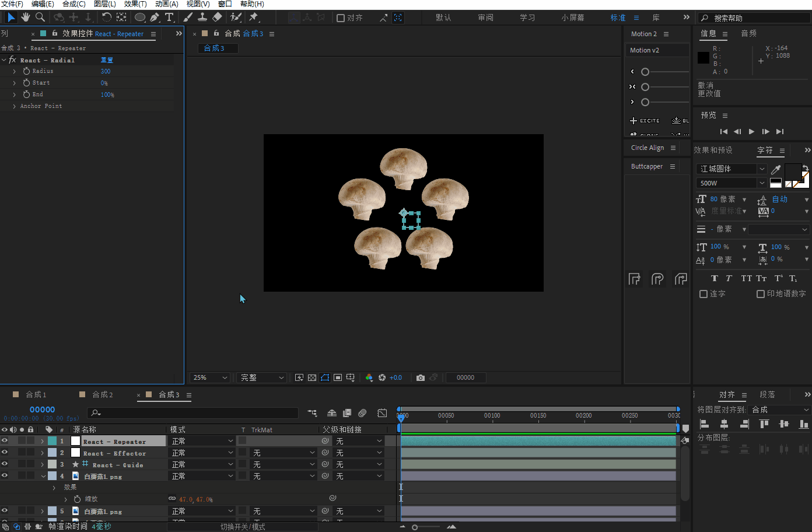Collapse layer 4 白蘑菇1.png

click(43, 476)
